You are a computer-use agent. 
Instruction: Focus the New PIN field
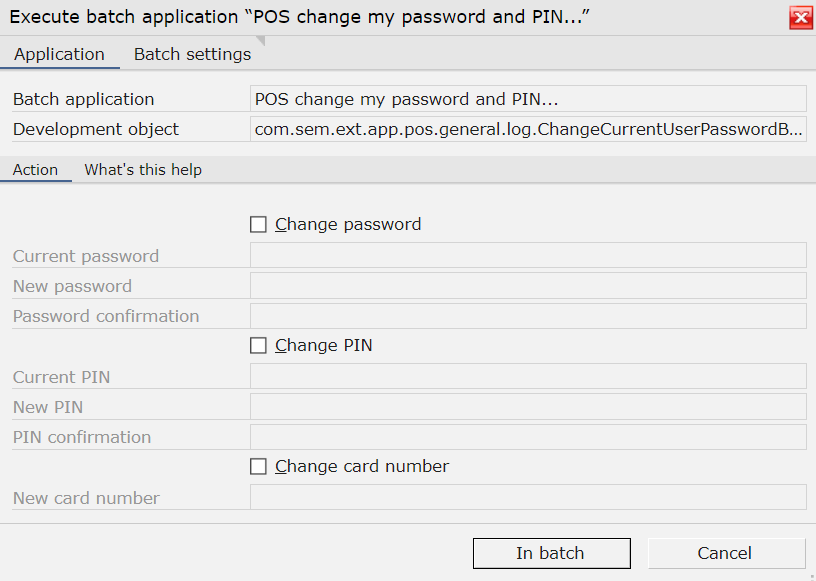click(x=528, y=407)
